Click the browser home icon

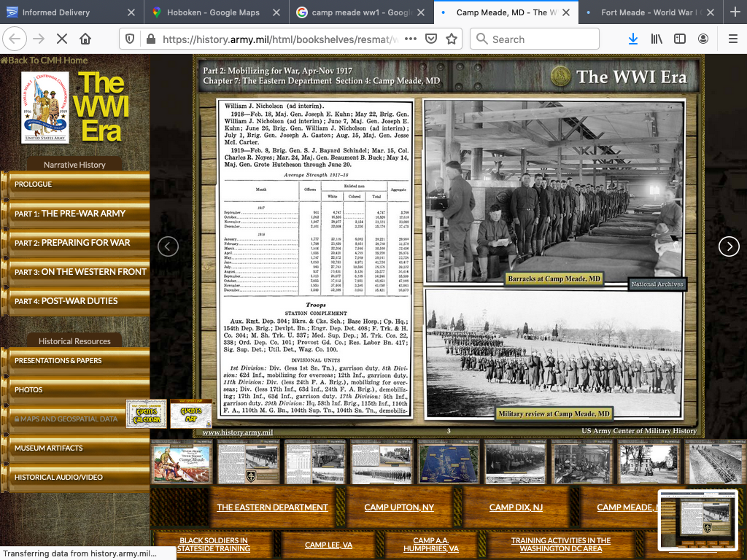(x=85, y=39)
